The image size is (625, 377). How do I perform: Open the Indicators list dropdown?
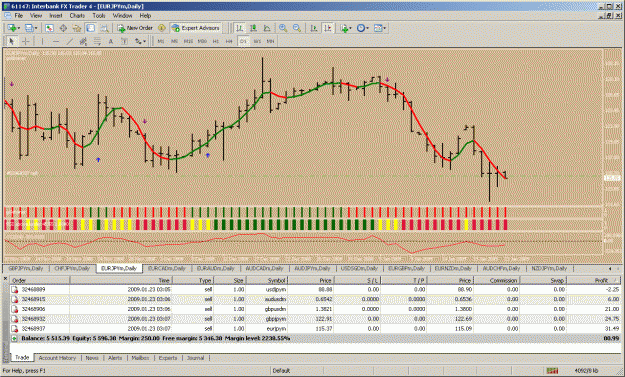click(x=346, y=28)
